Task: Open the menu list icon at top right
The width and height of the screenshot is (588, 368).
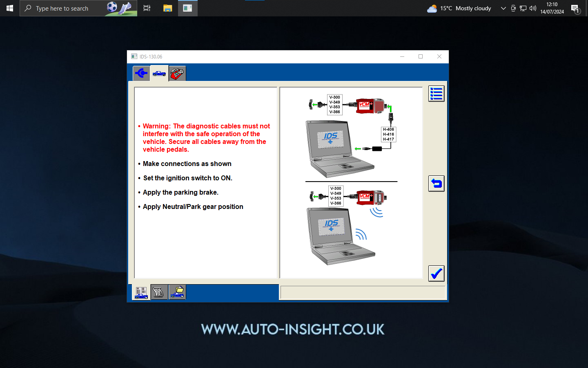Action: (436, 93)
